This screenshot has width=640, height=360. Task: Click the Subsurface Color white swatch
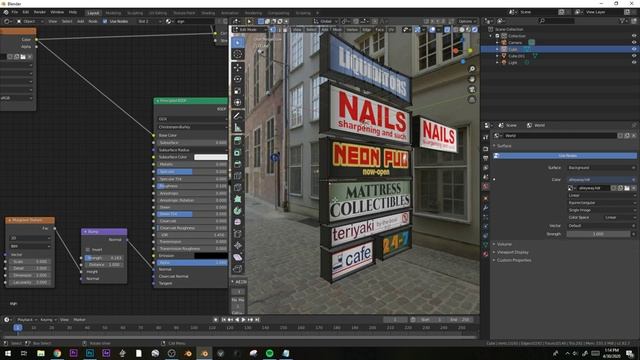(x=211, y=157)
